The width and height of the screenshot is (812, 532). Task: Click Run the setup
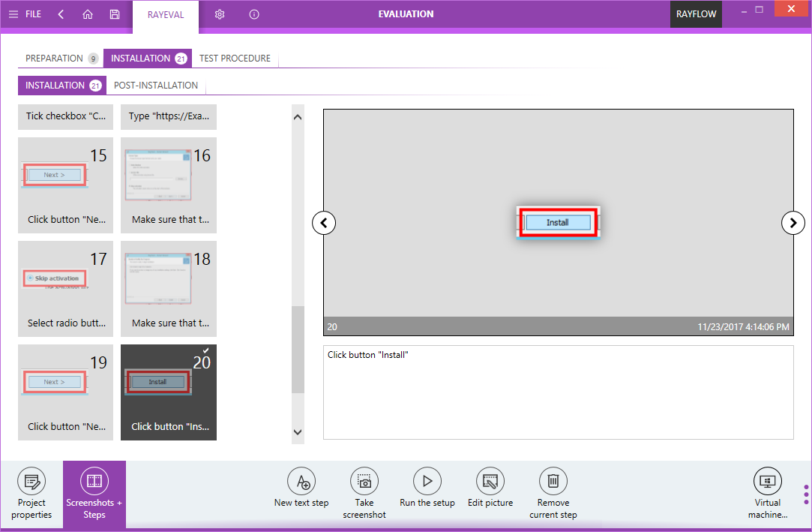pyautogui.click(x=427, y=488)
